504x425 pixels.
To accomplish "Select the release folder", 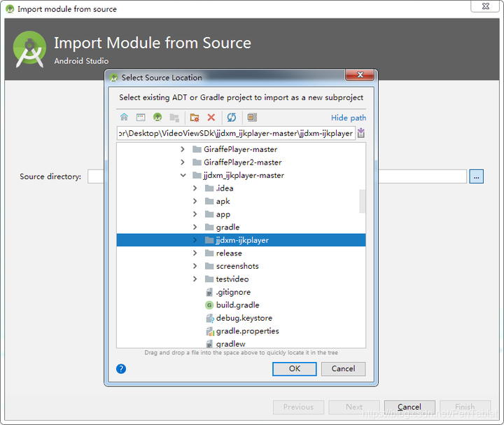I will [229, 253].
